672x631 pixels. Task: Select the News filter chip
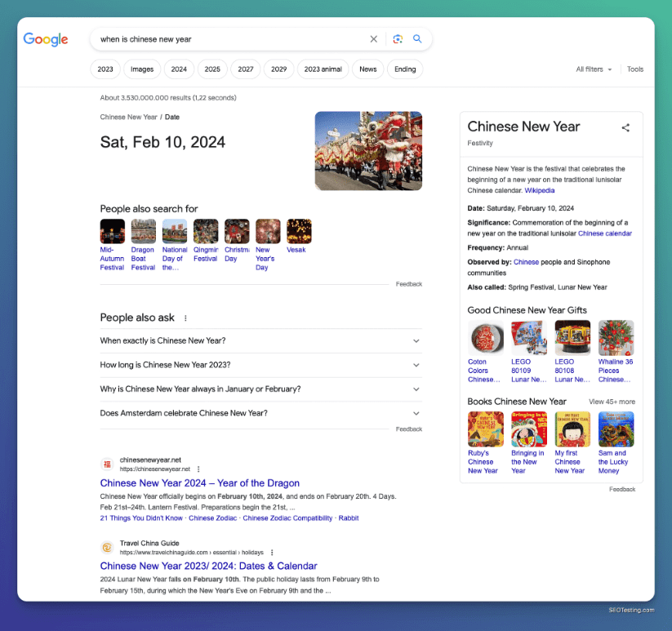pos(368,69)
